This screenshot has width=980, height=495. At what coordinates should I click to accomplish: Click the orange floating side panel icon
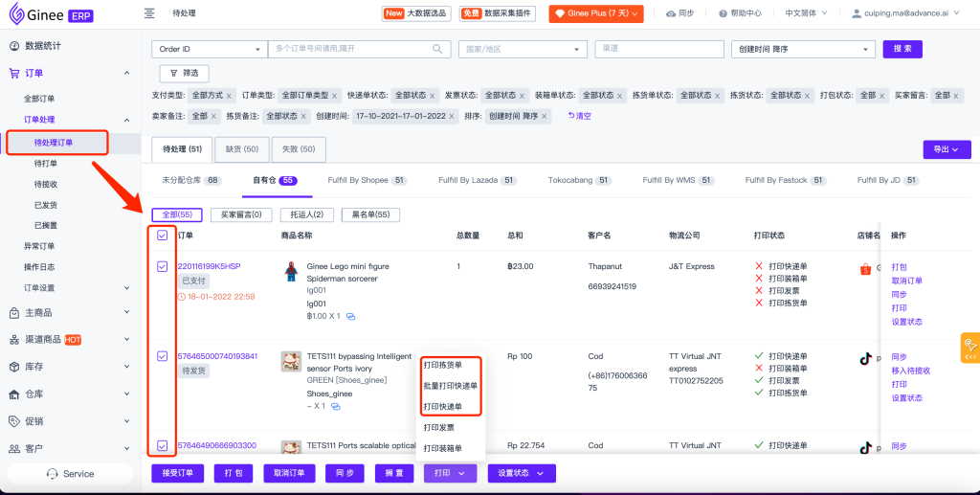coord(970,348)
